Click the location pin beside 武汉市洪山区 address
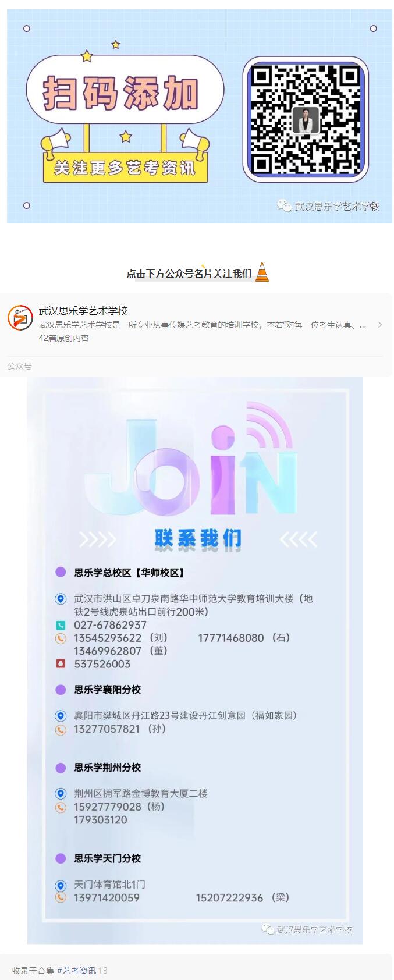 tap(61, 599)
